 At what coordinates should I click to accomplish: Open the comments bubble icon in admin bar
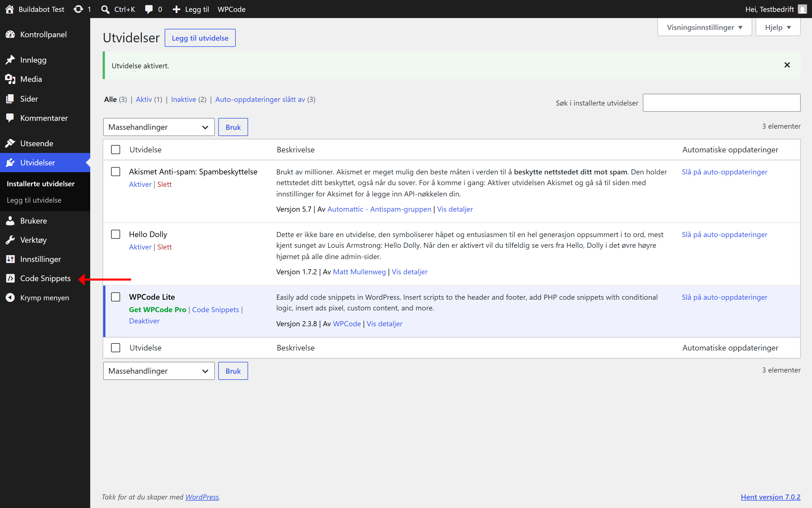tap(149, 9)
